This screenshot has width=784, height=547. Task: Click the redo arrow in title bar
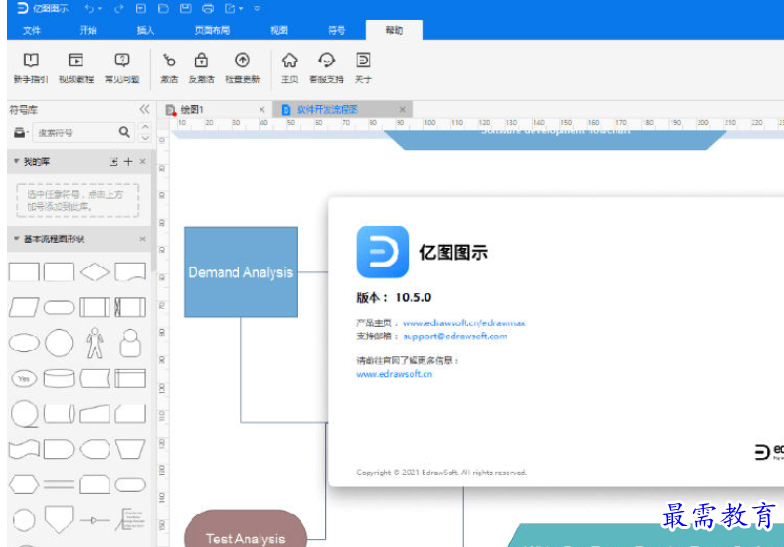pos(118,8)
